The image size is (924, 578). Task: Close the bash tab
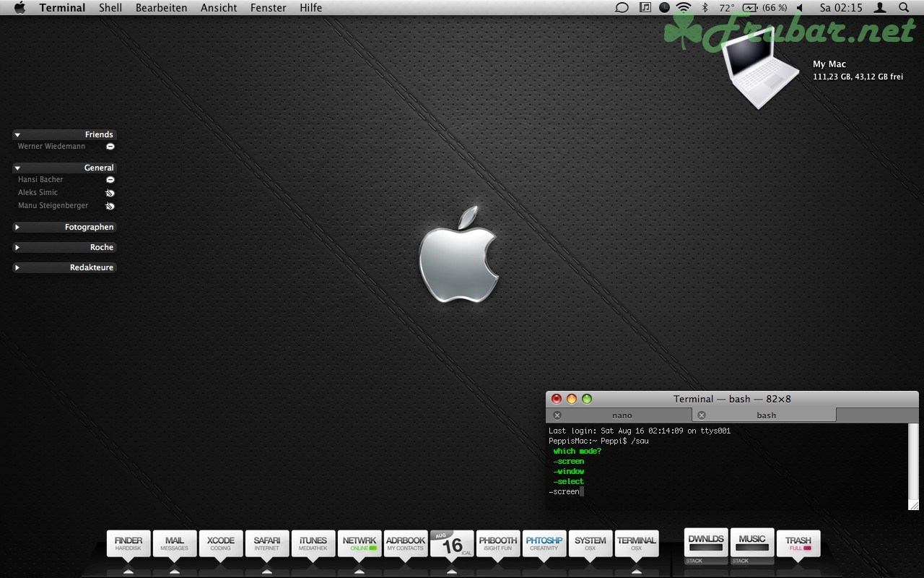pos(702,415)
